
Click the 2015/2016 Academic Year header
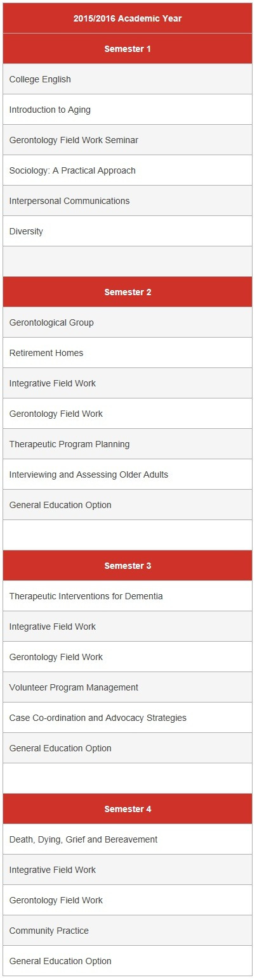128,18
